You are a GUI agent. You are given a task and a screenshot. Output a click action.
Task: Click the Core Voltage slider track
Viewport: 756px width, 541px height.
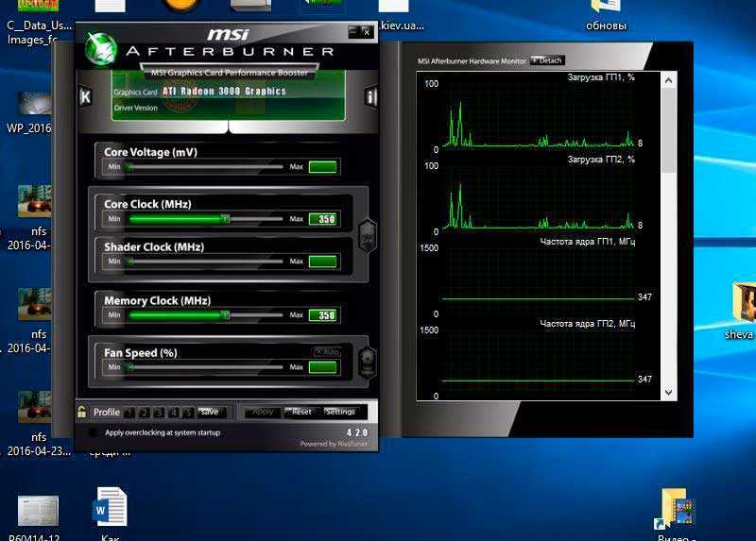coord(206,167)
